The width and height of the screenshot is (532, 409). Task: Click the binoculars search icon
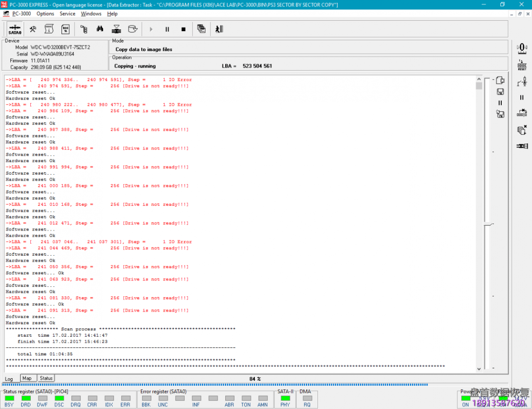pyautogui.click(x=100, y=29)
